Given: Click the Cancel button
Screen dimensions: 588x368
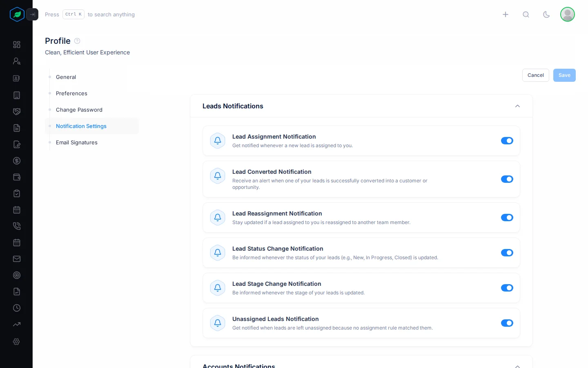Looking at the screenshot, I should [536, 75].
